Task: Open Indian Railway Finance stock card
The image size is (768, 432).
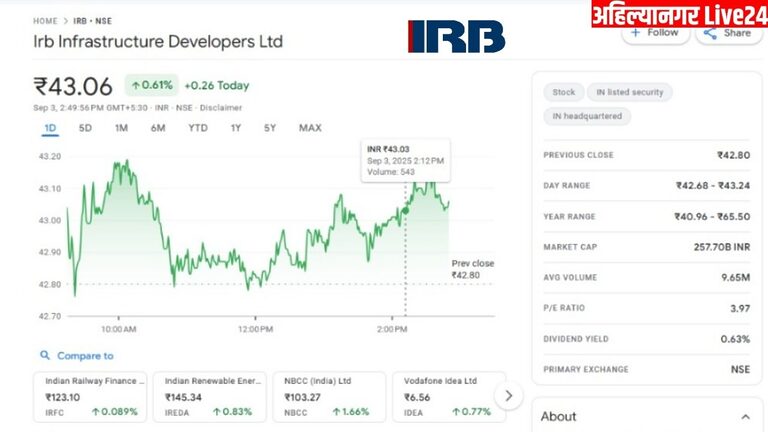Action: click(90, 396)
